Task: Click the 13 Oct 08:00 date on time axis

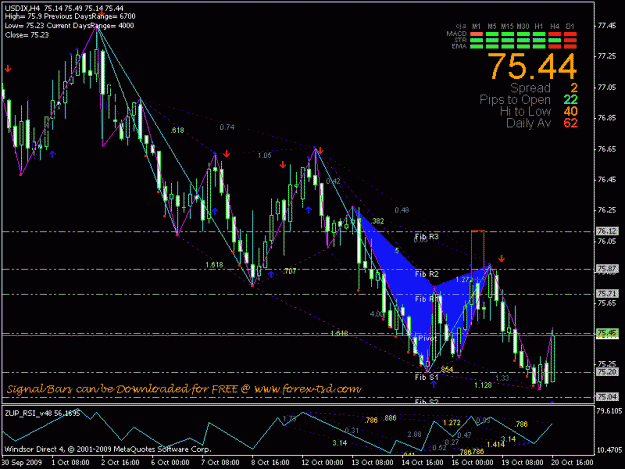Action: tap(372, 463)
